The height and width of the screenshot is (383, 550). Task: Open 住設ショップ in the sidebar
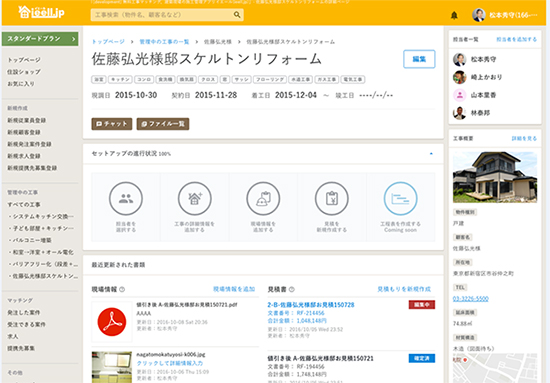(24, 72)
